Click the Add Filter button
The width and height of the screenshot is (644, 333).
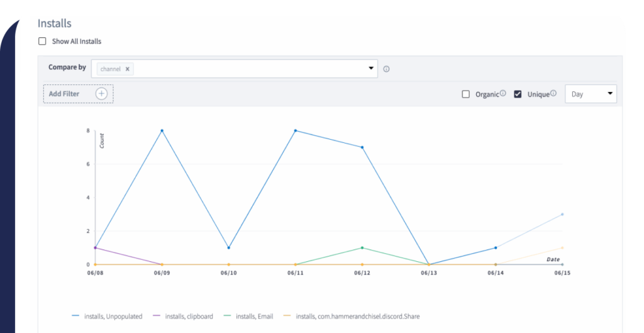(x=65, y=94)
